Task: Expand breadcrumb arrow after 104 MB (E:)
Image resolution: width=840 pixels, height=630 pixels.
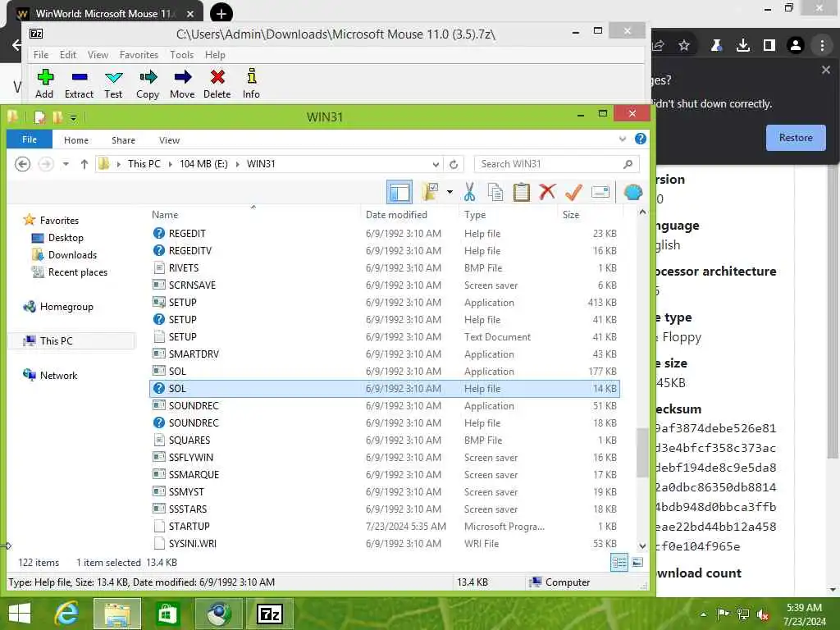Action: (x=237, y=164)
